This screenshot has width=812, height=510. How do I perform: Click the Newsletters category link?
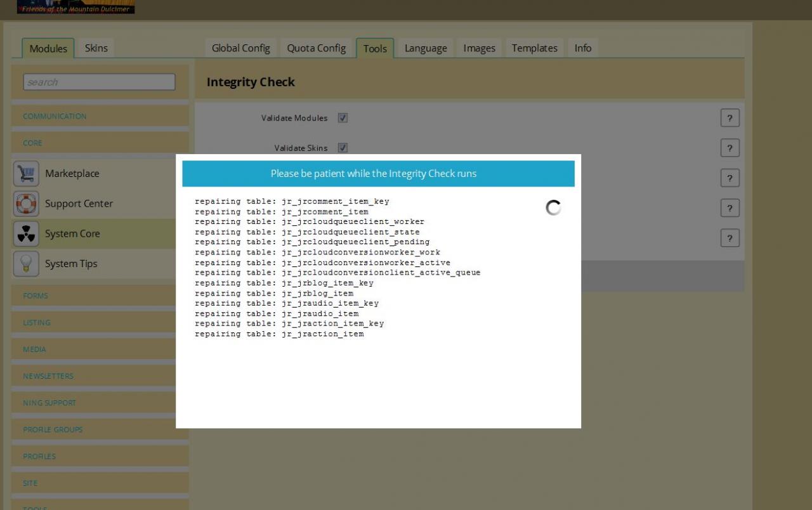click(x=48, y=376)
